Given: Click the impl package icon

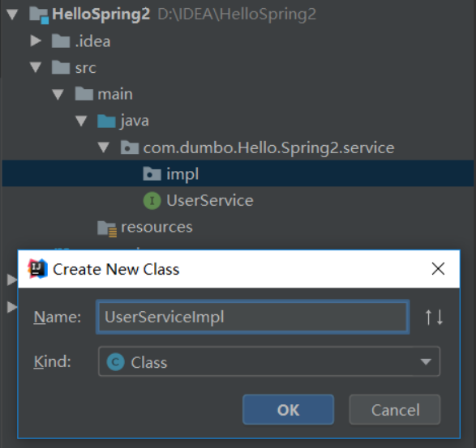Looking at the screenshot, I should point(152,174).
